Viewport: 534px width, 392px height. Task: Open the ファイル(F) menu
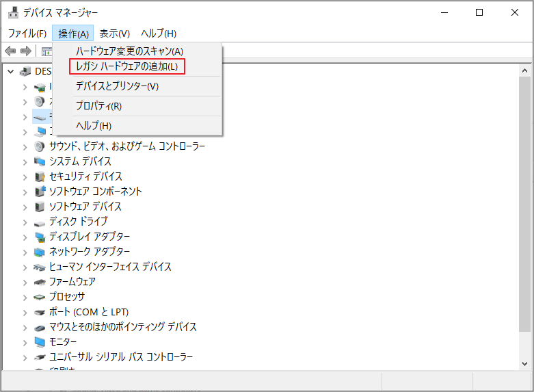click(x=27, y=34)
